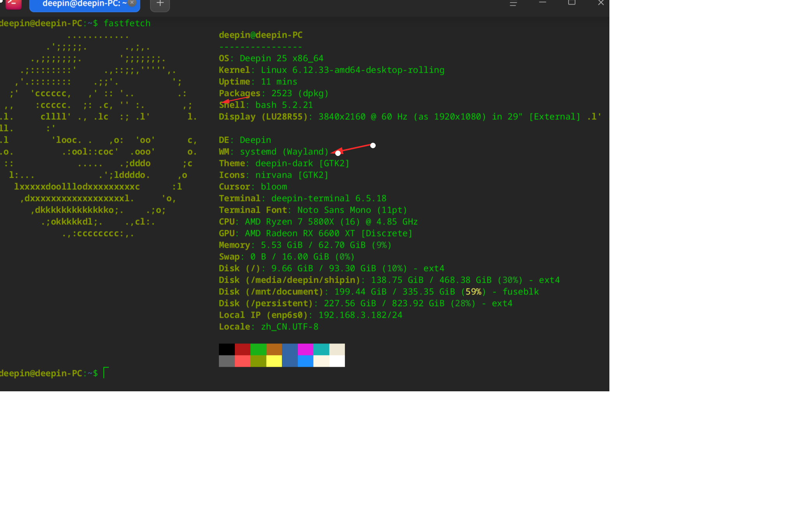Close the terminal window
812x522 pixels.
point(601,3)
